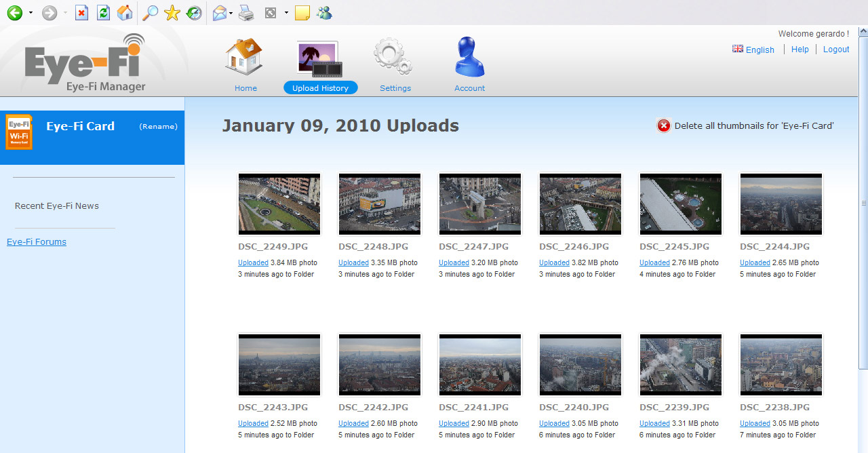Click the full screen toolbar icon
Viewport: 868px width, 453px height.
coord(271,12)
